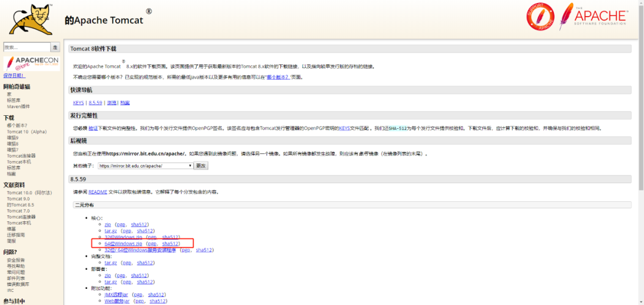Open sha512 for the 核心 zip
Screen dimensions: 644x305
tap(139, 224)
